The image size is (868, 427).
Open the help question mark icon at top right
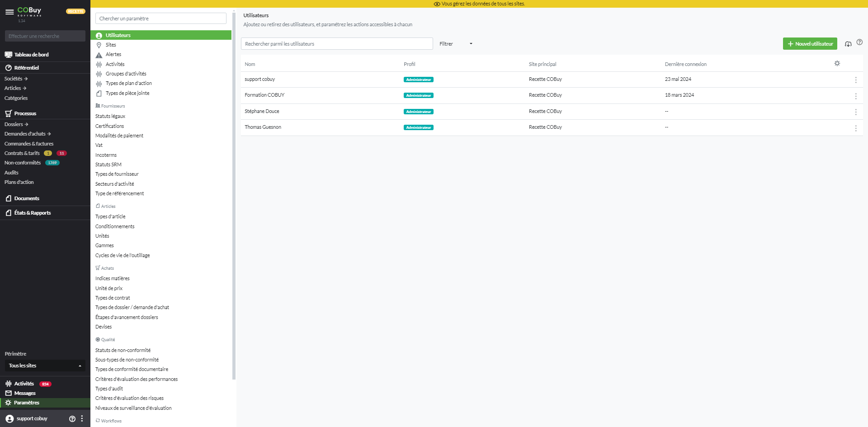click(x=859, y=42)
